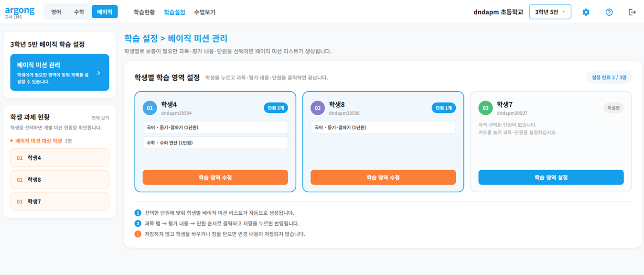644x275 pixels.
Task: Click the dndapm30508 ID text
Action: 344,113
